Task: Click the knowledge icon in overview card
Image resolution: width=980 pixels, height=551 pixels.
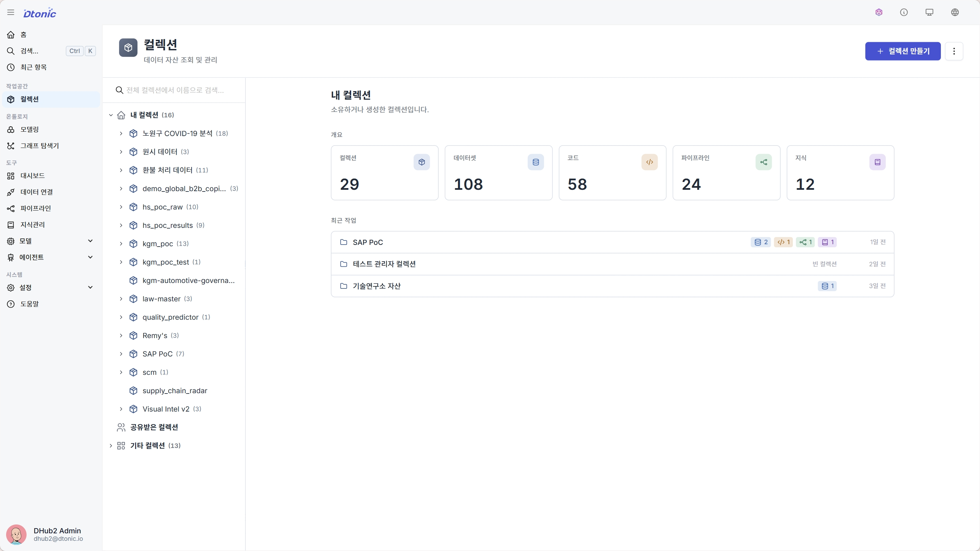Action: click(x=877, y=162)
